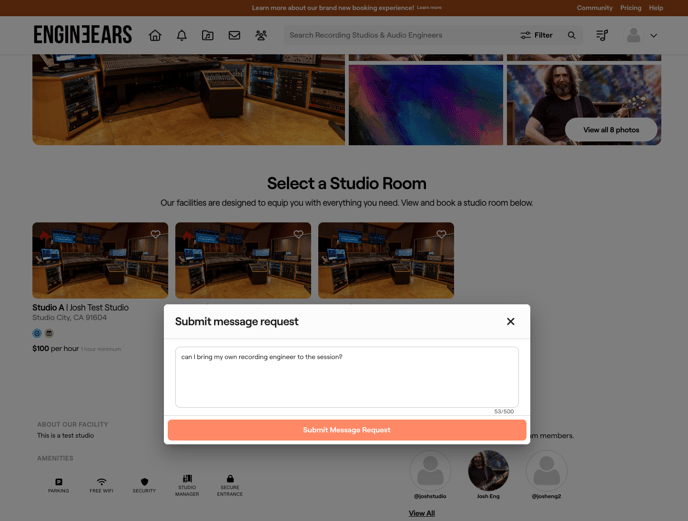The width and height of the screenshot is (688, 521).
Task: Open the Community menu link
Action: pyautogui.click(x=594, y=8)
